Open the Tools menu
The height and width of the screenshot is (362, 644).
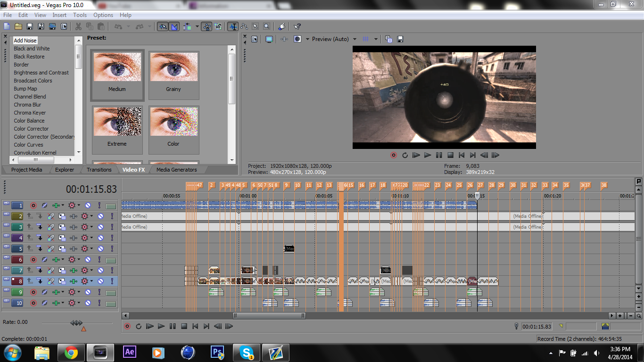tap(80, 15)
